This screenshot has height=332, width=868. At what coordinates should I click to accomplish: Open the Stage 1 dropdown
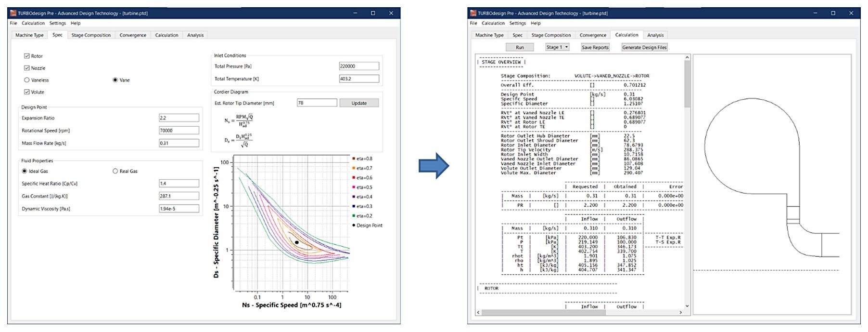pos(557,47)
